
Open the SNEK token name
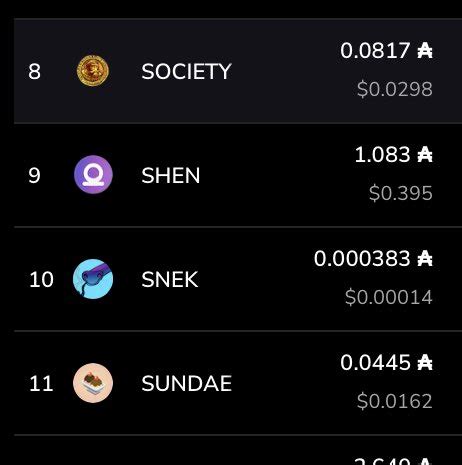170,279
